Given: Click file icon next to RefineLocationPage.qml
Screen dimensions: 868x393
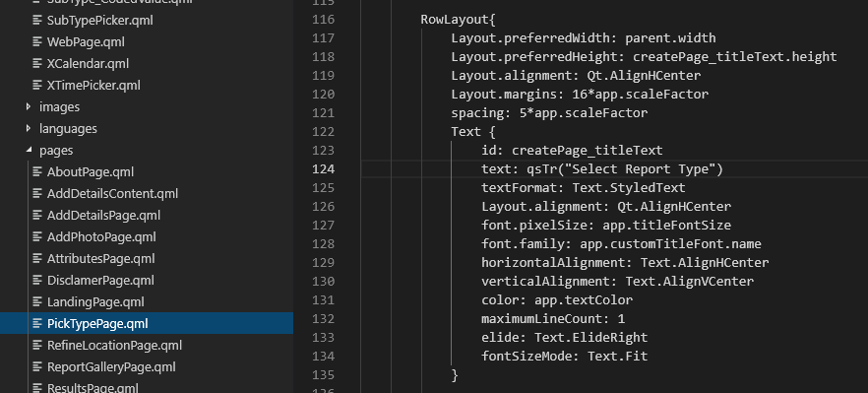Looking at the screenshot, I should pyautogui.click(x=37, y=346).
